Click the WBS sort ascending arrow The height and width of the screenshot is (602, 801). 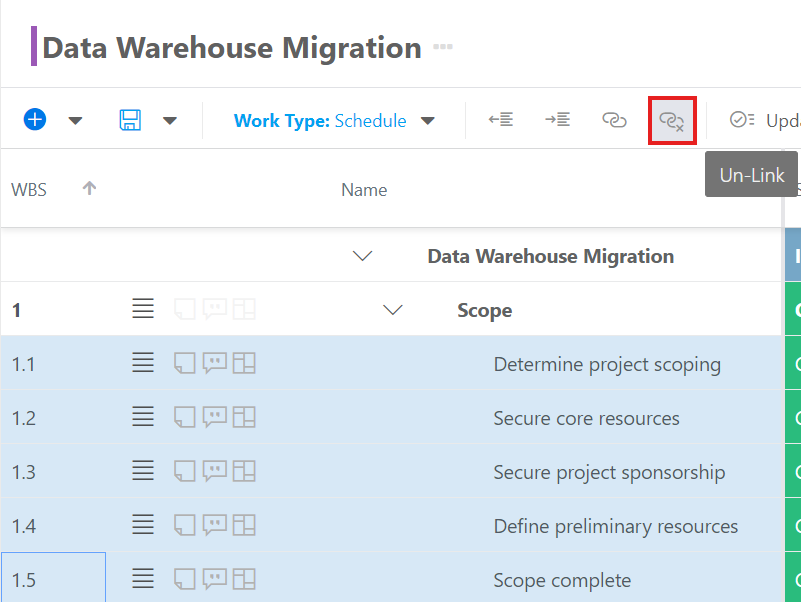pyautogui.click(x=89, y=188)
